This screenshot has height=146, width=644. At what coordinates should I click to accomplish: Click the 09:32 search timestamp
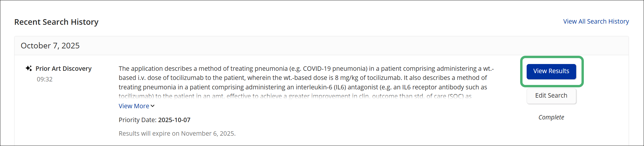45,79
